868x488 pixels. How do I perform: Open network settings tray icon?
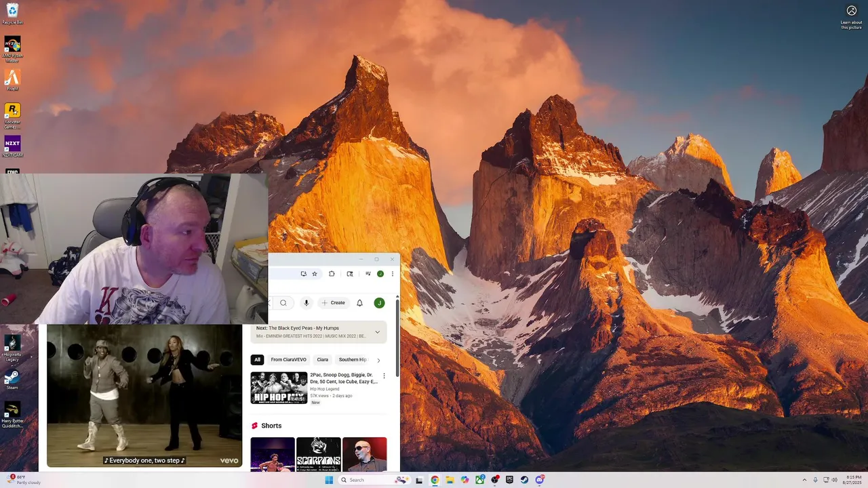coord(825,480)
